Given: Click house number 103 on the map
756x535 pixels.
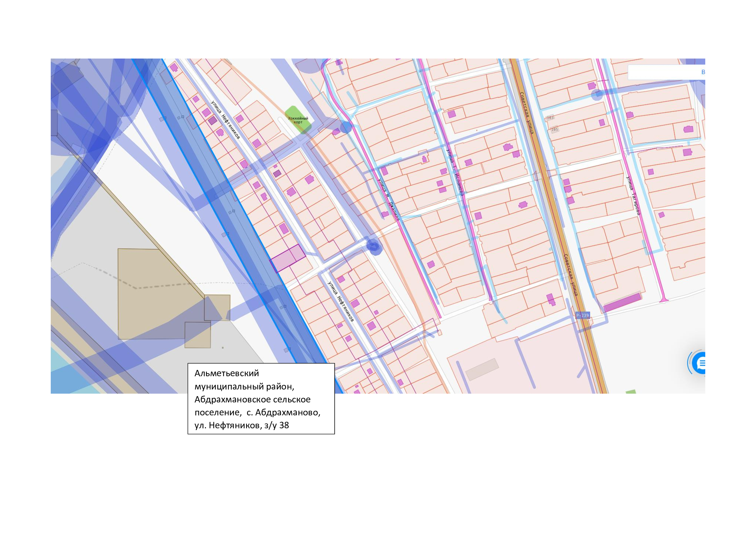Looking at the screenshot, I should click(550, 118).
